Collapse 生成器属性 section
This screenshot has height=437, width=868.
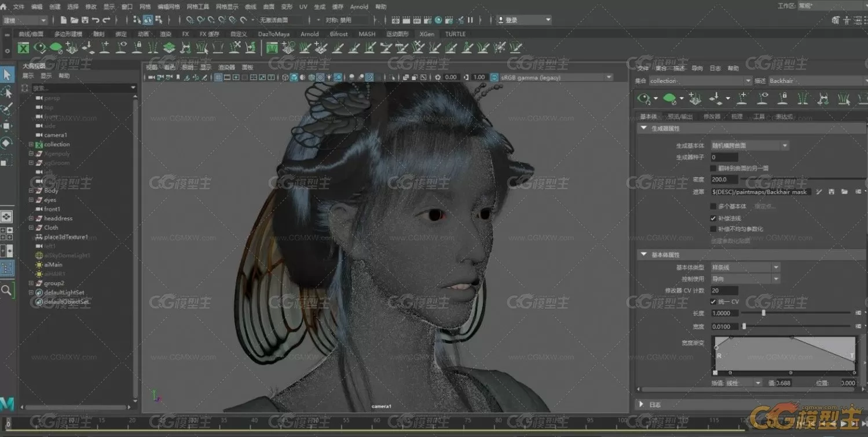click(643, 128)
